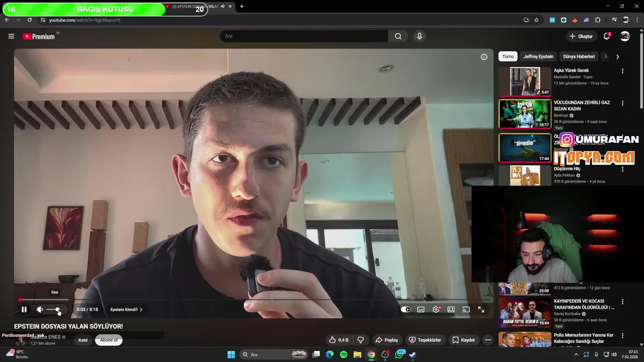Screen dimensions: 644x362
Task: Bookmark this page with the star
Action: point(536,20)
